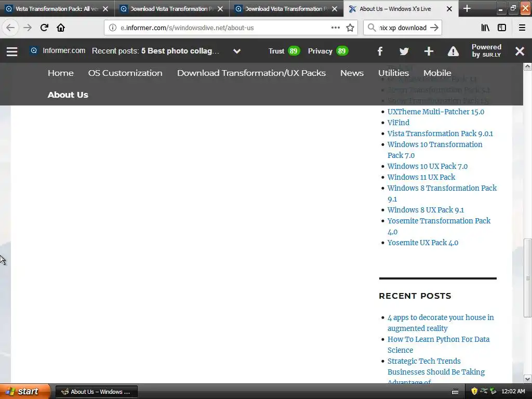Expand the recent posts chevron dropdown
Screen dimensions: 532x399
tap(237, 51)
